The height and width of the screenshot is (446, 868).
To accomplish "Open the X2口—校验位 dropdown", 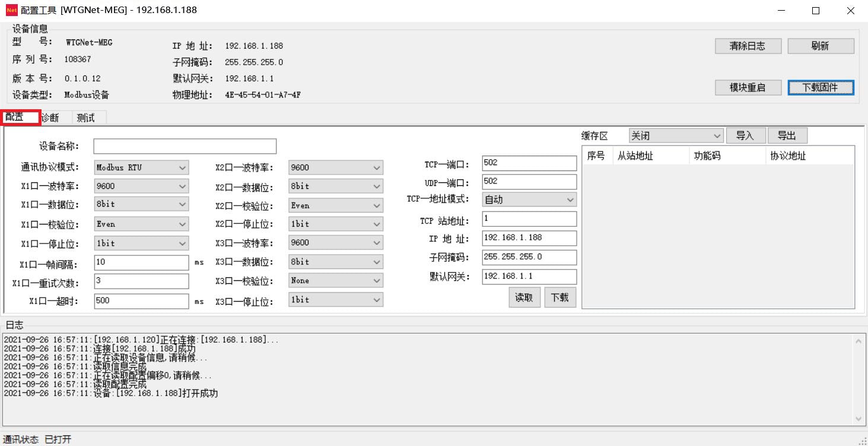I will coord(336,205).
